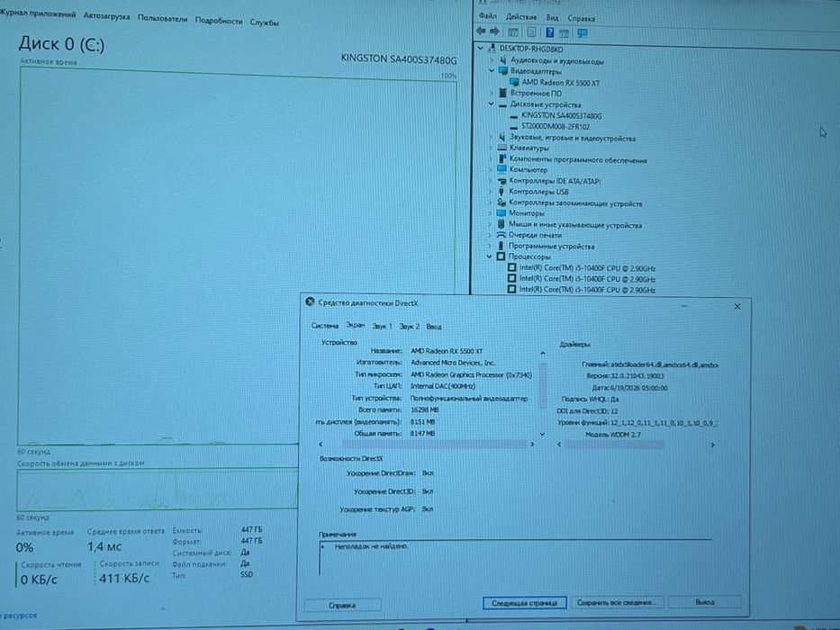840x630 pixels.
Task: Click the Выход button
Action: pos(704,601)
